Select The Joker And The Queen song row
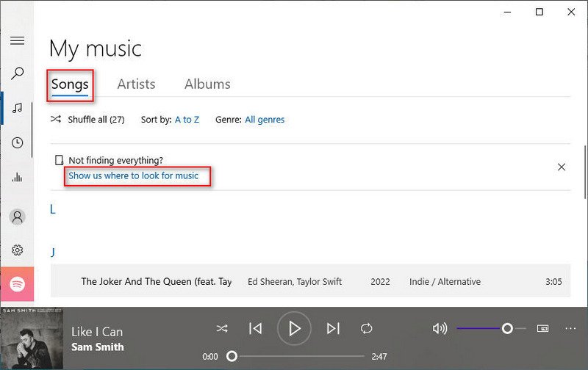 pyautogui.click(x=309, y=281)
